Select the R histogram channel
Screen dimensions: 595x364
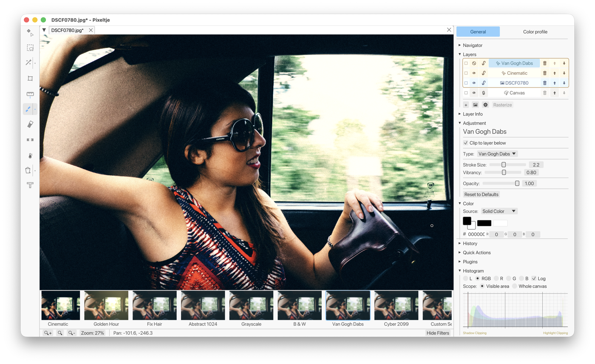496,279
